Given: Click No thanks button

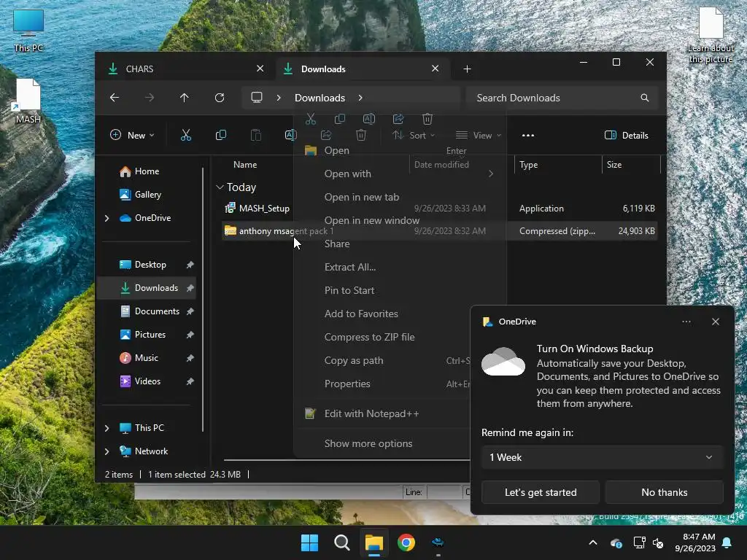Looking at the screenshot, I should click(x=664, y=492).
